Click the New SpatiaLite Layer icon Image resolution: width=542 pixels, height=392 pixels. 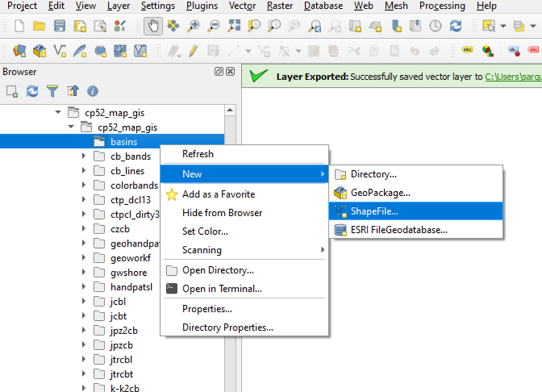[80, 51]
